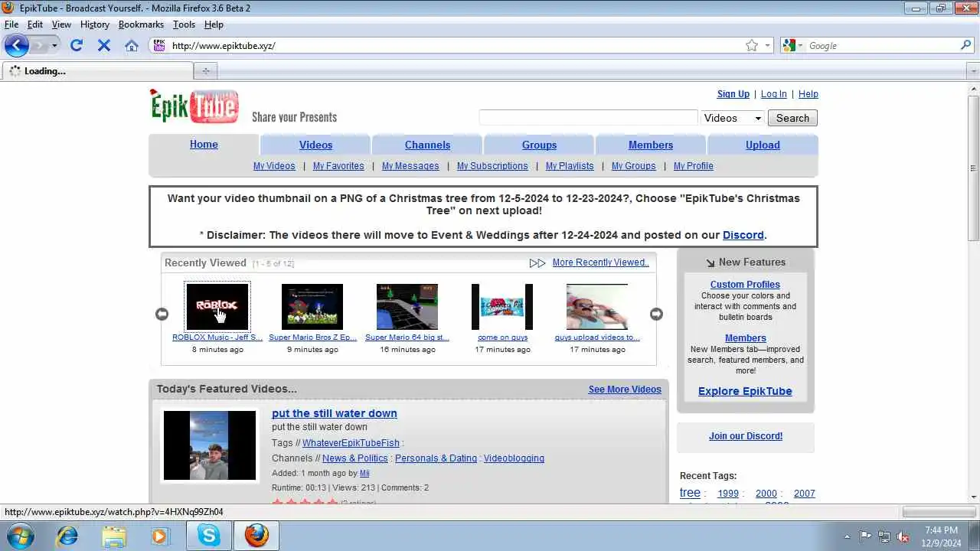This screenshot has width=980, height=551.
Task: Open the back/forward history dropdown arrow
Action: tap(54, 46)
